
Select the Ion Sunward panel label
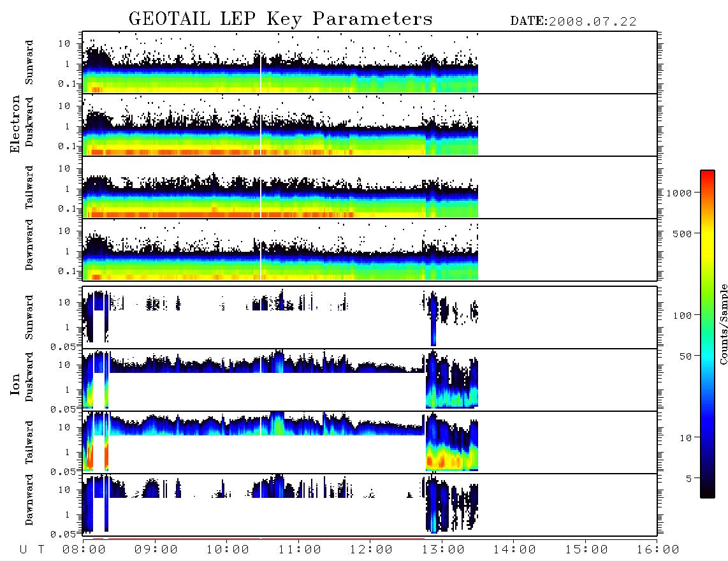[x=29, y=317]
